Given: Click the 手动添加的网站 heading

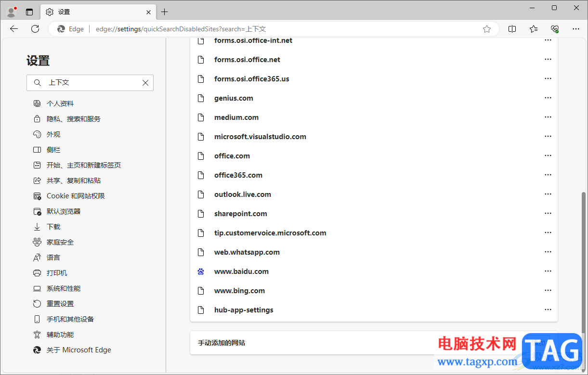Looking at the screenshot, I should tap(222, 343).
